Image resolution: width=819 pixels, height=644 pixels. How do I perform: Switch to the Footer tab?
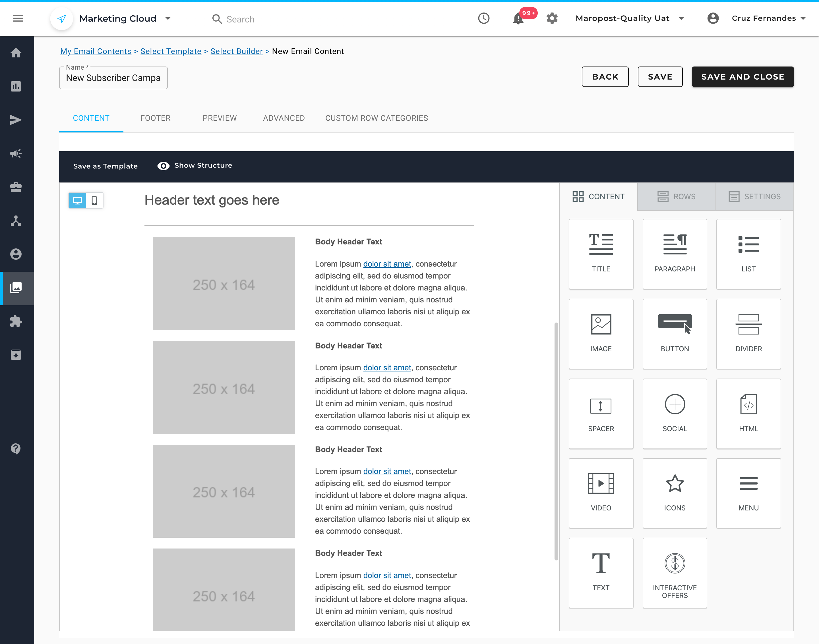pos(156,118)
